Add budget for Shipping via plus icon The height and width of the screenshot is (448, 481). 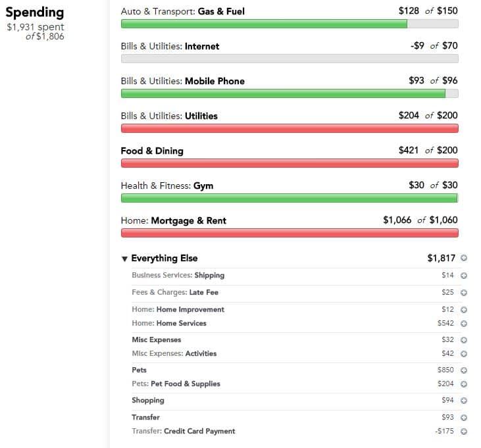click(464, 276)
